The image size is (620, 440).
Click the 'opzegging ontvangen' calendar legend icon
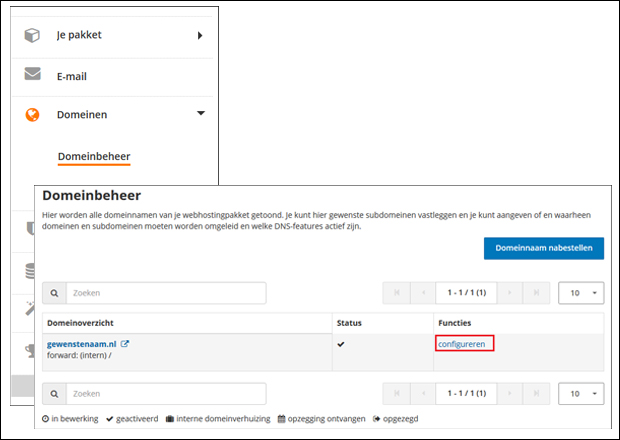pos(281,419)
